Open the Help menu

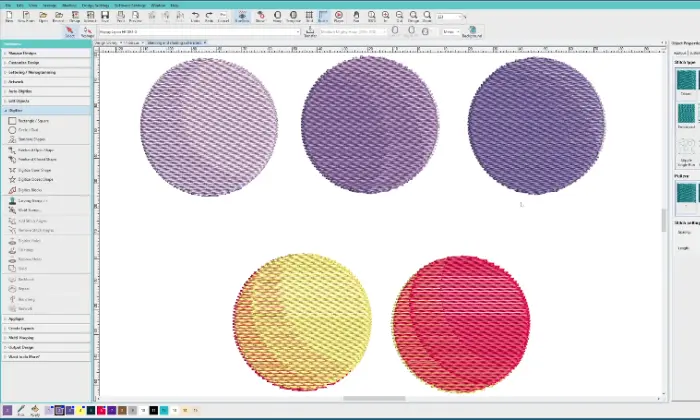pos(175,5)
